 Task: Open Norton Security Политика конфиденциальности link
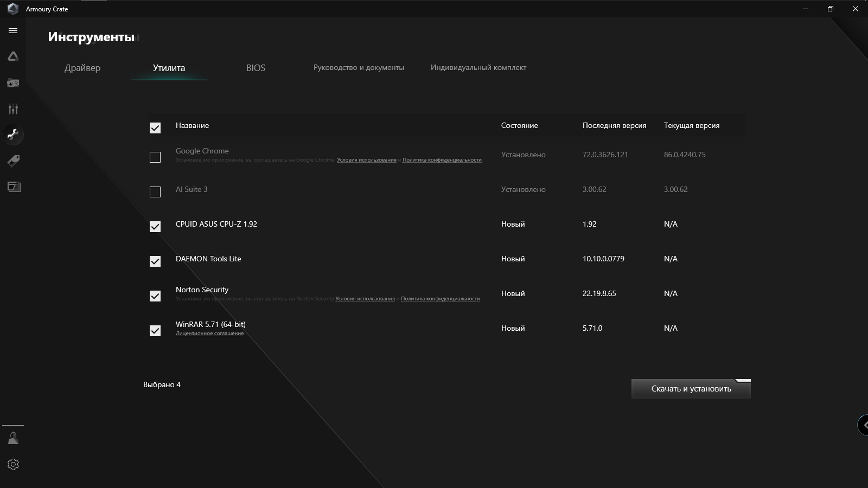pyautogui.click(x=440, y=299)
